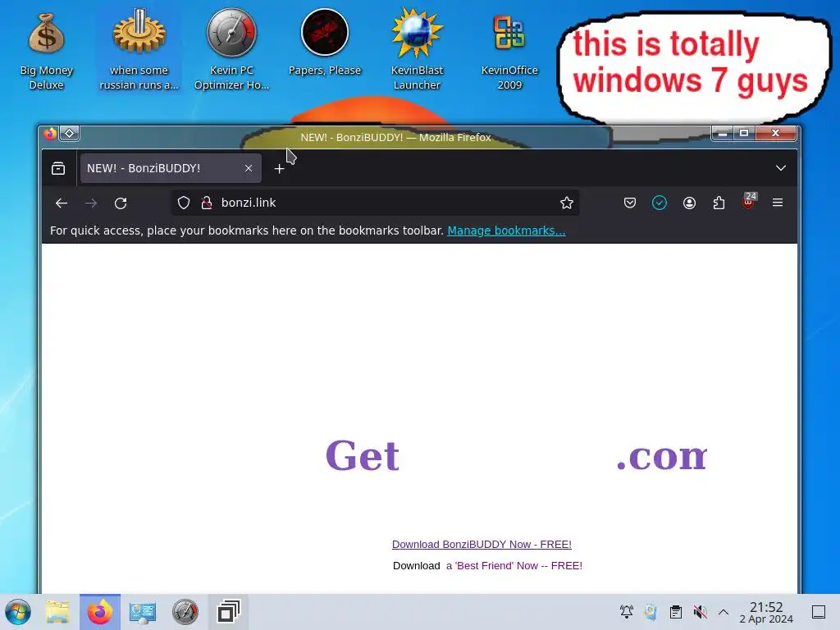Open Firefox recent browsing view button
The width and height of the screenshot is (840, 630).
point(58,169)
